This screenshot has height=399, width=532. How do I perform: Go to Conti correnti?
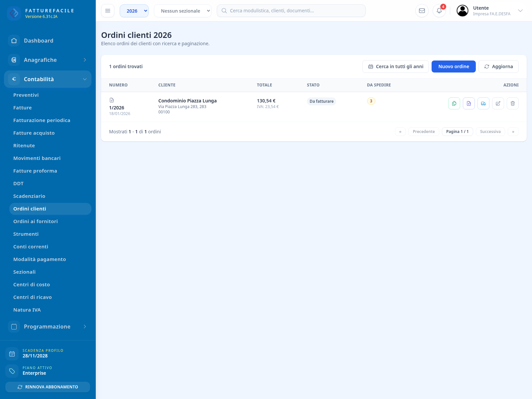tap(50, 247)
